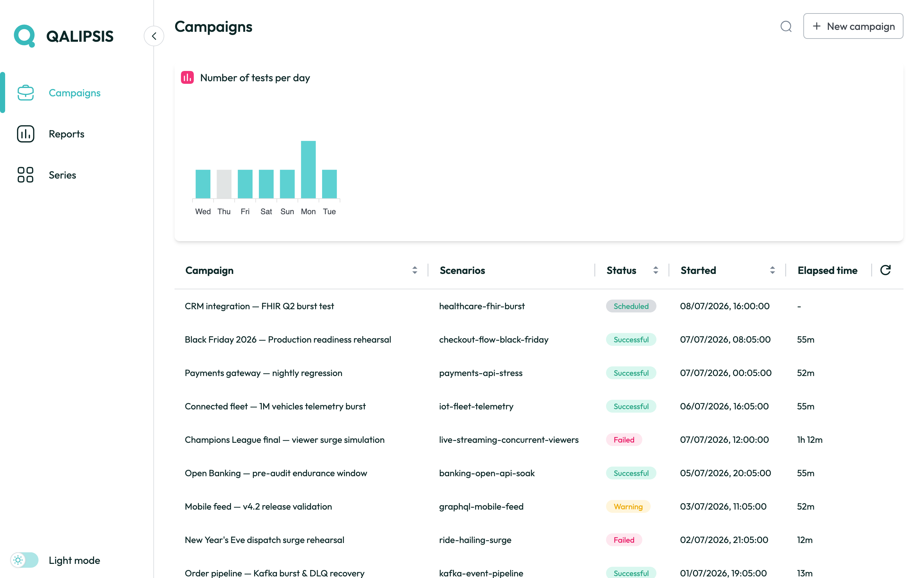Click scenario healthcare-fhir-burst
This screenshot has height=578, width=924.
(482, 306)
